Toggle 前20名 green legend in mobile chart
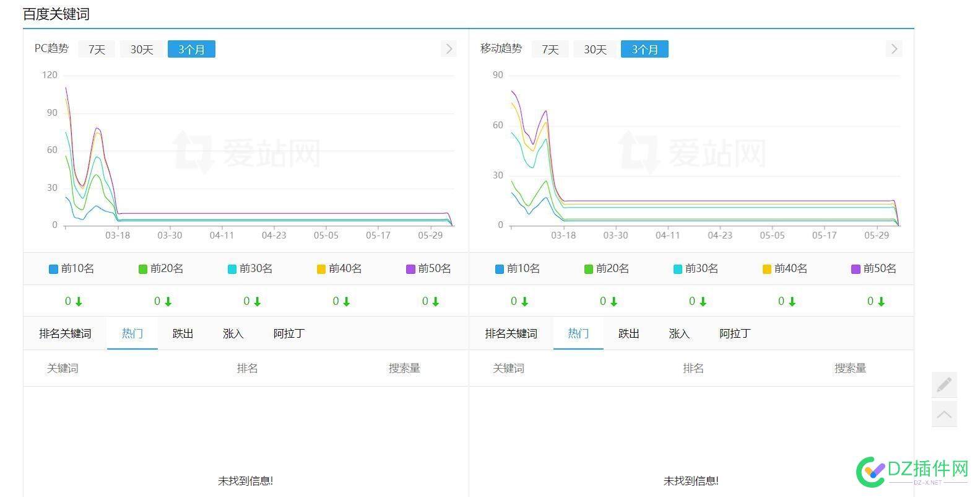 coord(607,268)
